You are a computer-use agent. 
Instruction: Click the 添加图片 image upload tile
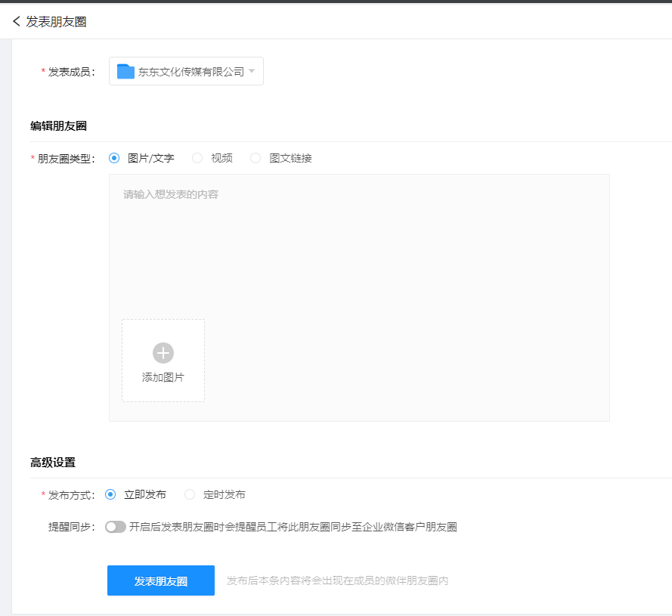pyautogui.click(x=163, y=360)
